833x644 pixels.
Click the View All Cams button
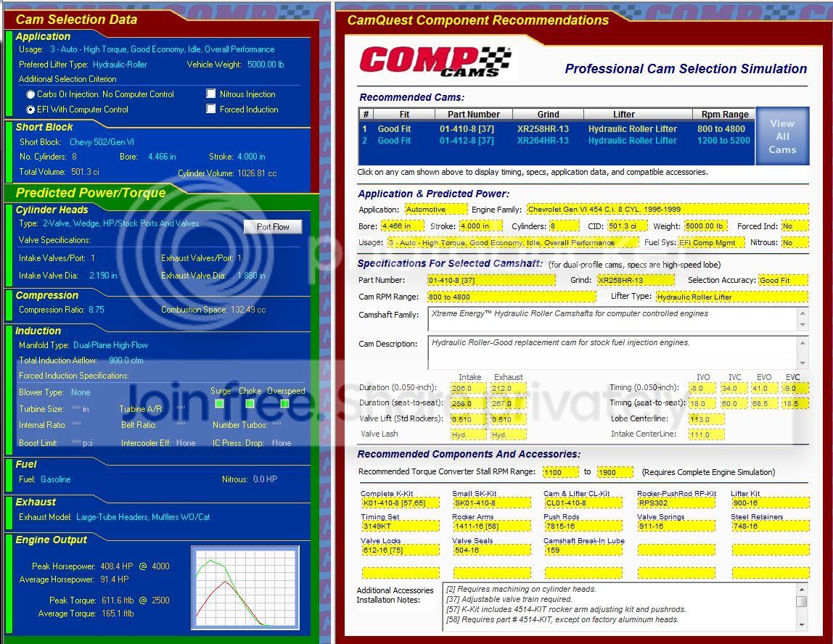click(782, 136)
